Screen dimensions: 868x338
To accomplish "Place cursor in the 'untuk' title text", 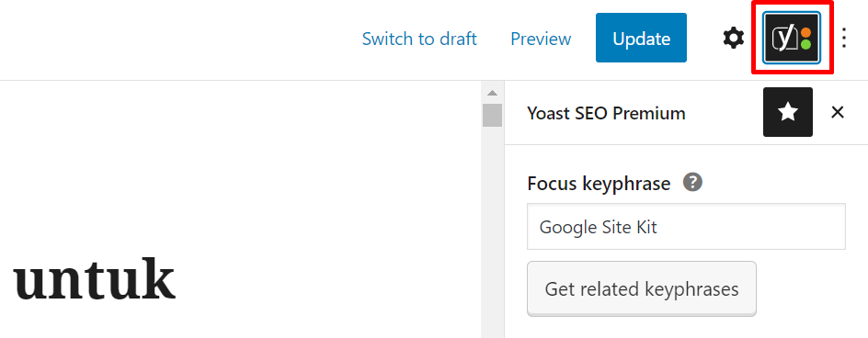I will point(94,278).
